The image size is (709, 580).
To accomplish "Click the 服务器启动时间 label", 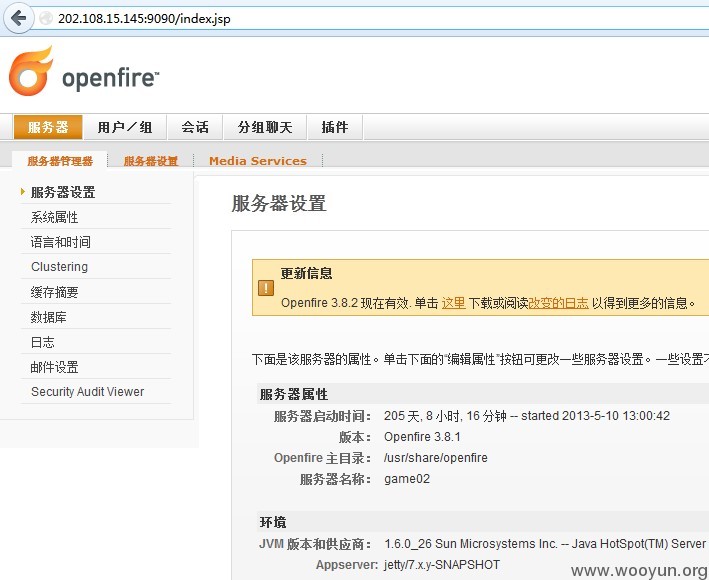I will point(322,416).
